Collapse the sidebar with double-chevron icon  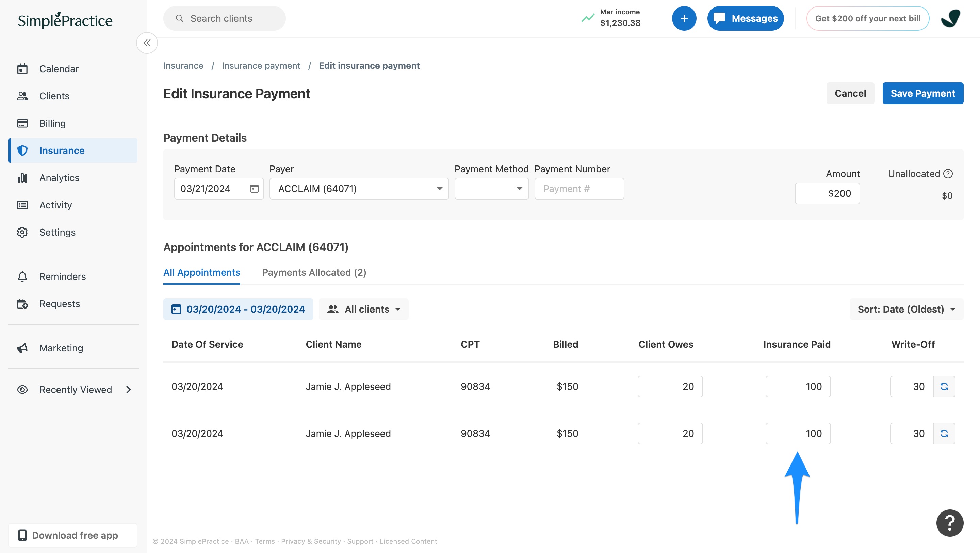(147, 43)
